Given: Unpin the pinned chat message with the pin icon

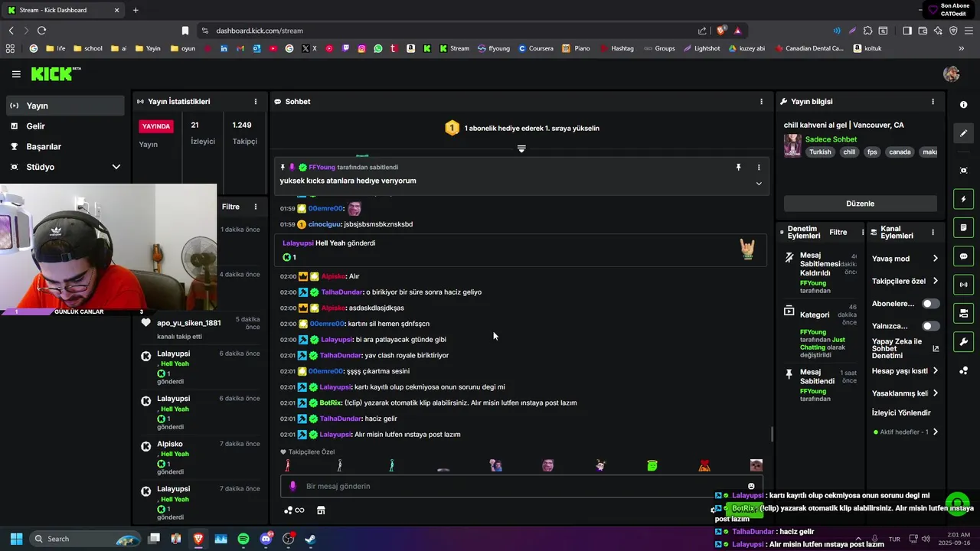Looking at the screenshot, I should tap(738, 167).
